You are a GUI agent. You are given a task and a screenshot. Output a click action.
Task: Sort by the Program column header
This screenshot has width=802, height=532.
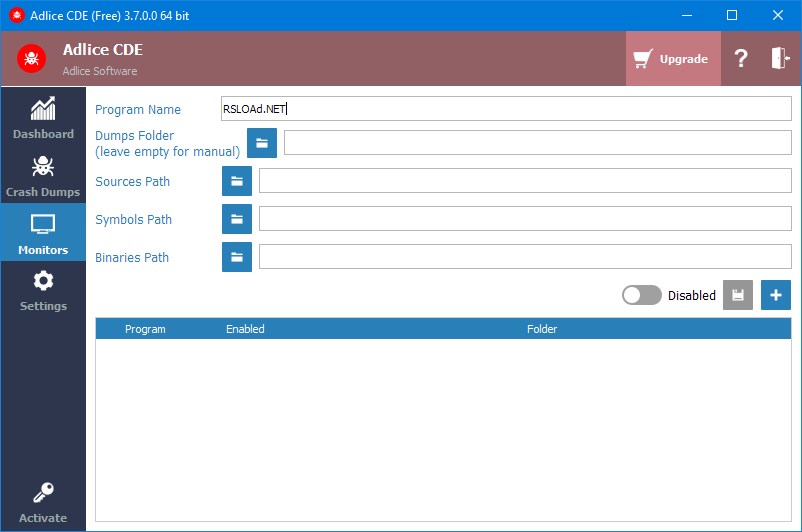coord(145,329)
